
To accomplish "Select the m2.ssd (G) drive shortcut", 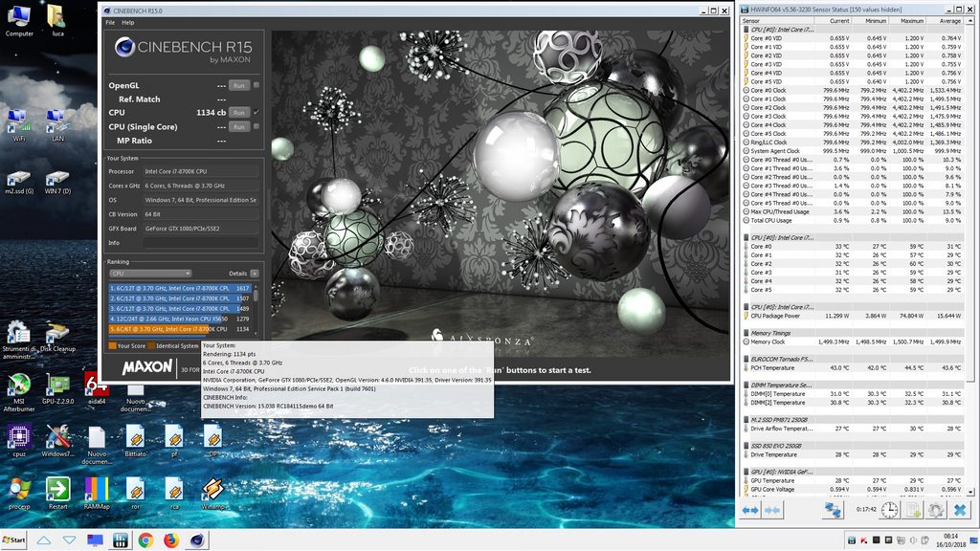I will coord(19,183).
